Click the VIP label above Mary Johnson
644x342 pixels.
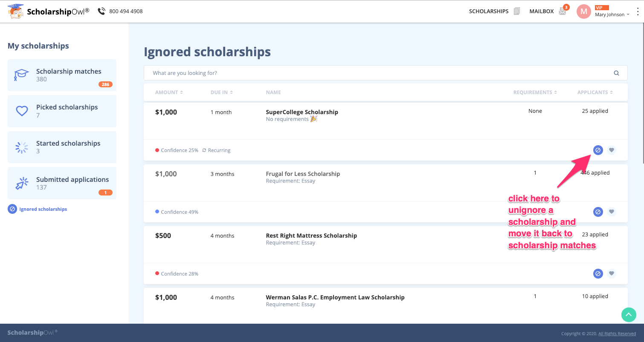click(602, 7)
